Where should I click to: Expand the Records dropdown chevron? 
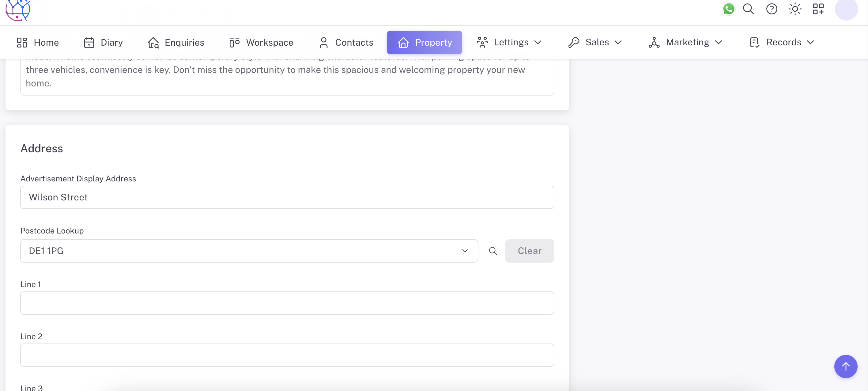click(811, 43)
